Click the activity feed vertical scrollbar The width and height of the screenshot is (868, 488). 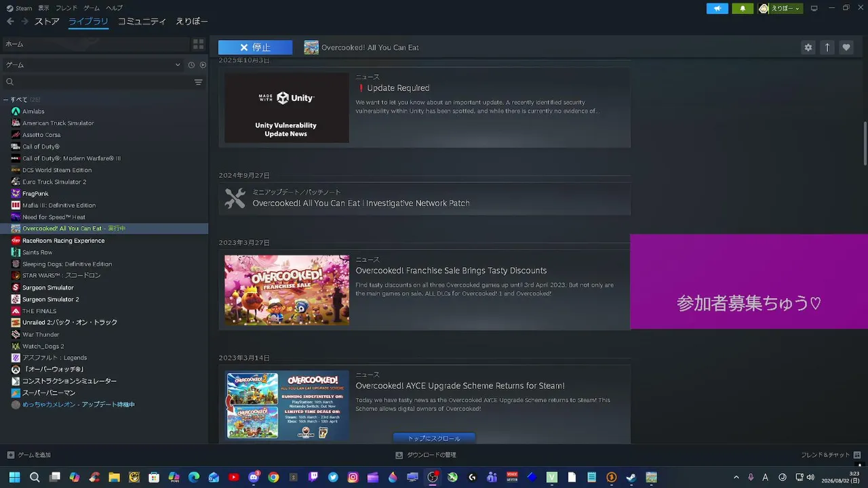(x=865, y=143)
